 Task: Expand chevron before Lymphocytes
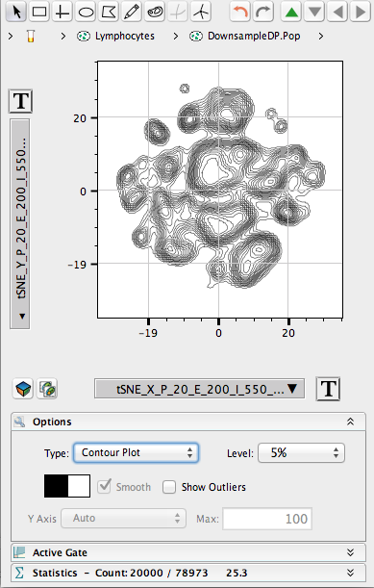(62, 36)
